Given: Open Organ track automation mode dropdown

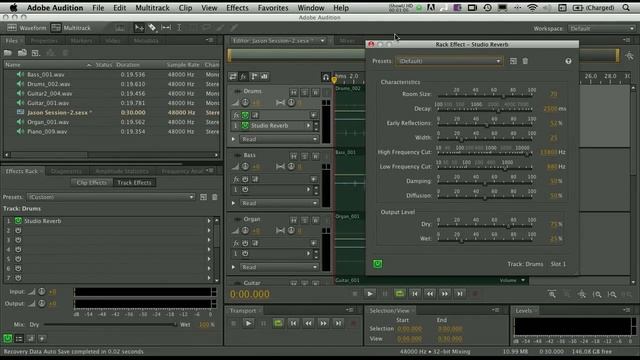Looking at the screenshot, I should [x=279, y=267].
